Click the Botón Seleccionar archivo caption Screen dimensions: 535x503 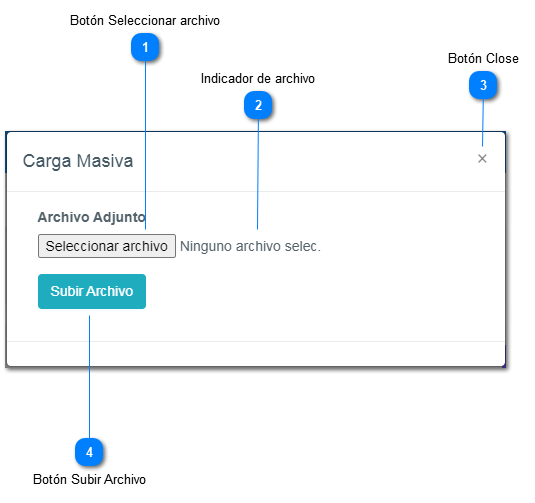point(145,20)
